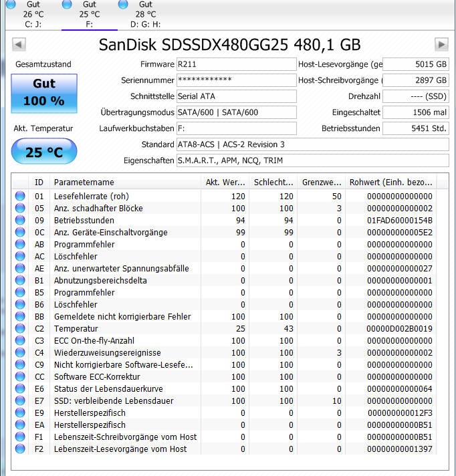
Task: Click the Seriennummer field
Action: 237,80
